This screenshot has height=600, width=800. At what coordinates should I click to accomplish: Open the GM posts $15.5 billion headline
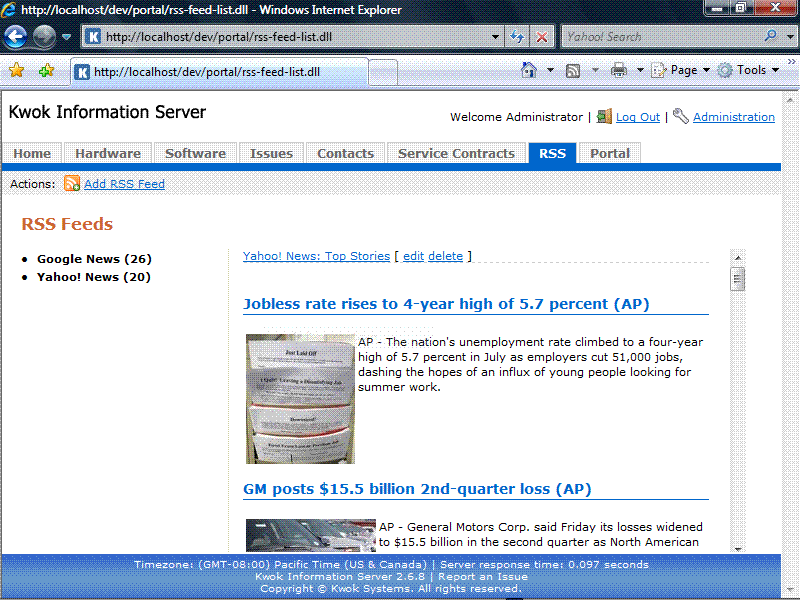click(x=417, y=489)
